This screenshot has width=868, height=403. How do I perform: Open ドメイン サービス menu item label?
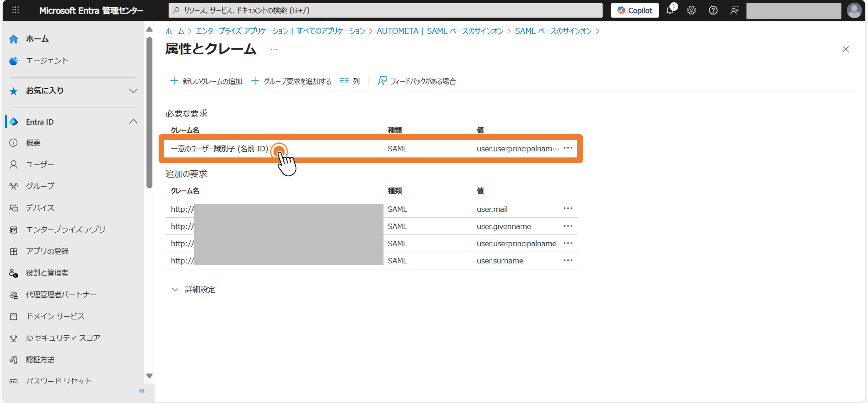pos(55,316)
